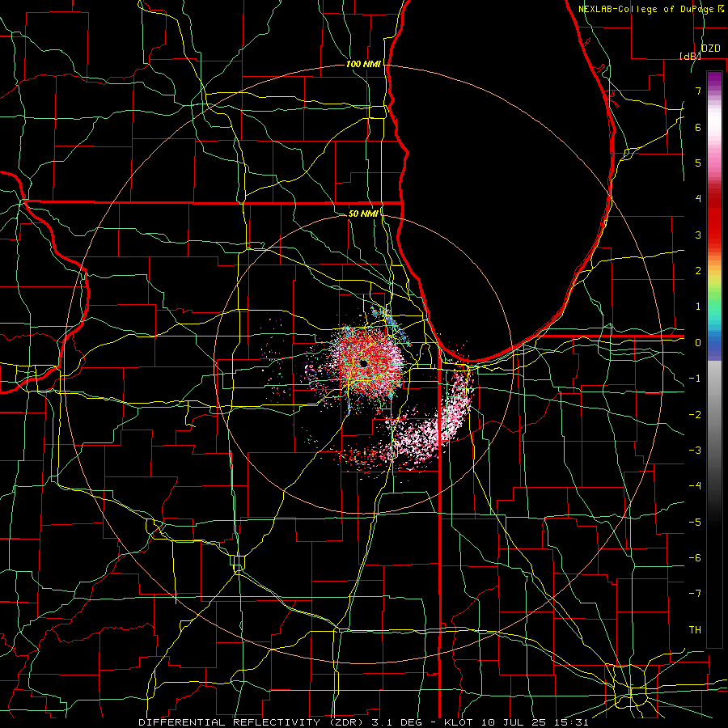Select the 5 value on the dB scale
The height and width of the screenshot is (728, 728).
698,163
